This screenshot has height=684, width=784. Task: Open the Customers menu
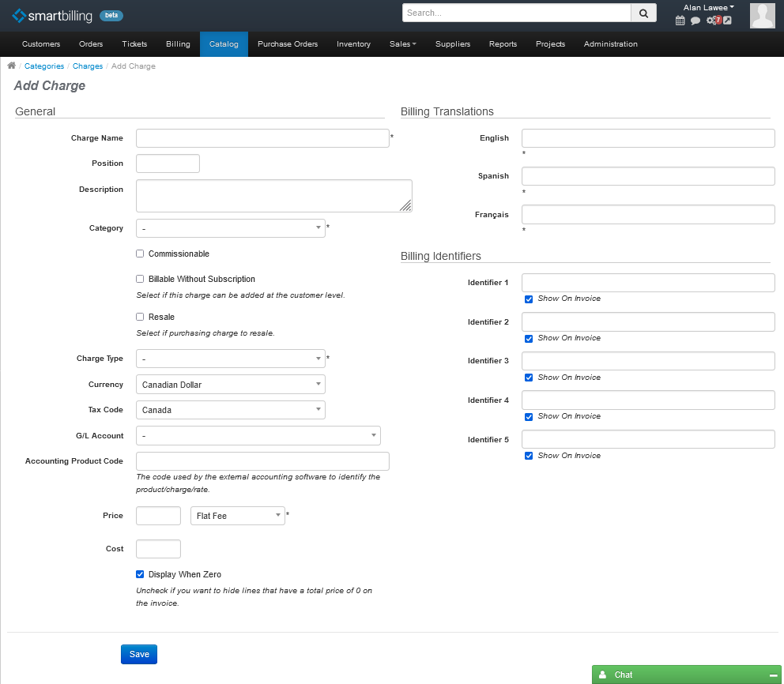pos(41,44)
